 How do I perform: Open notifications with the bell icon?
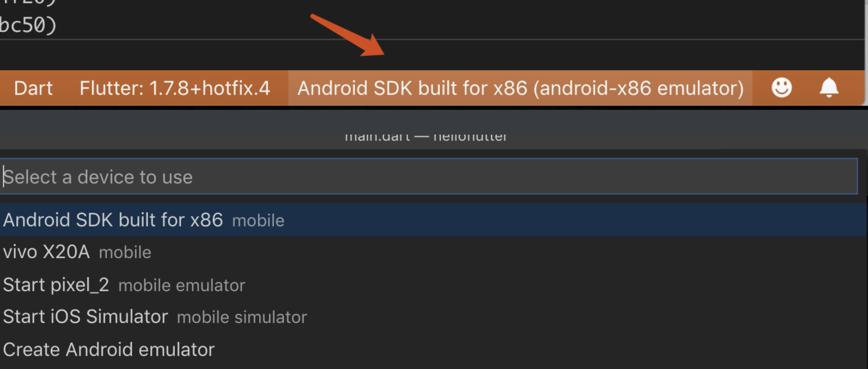coord(829,87)
